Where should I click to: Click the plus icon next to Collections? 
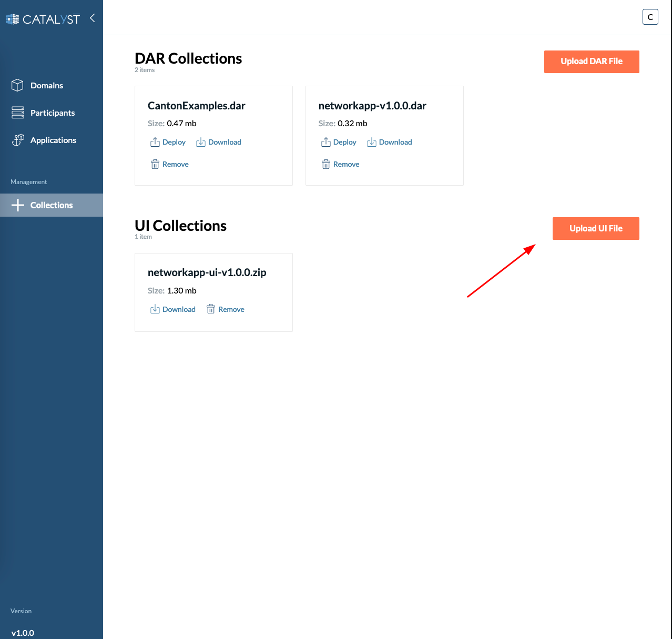[x=18, y=205]
